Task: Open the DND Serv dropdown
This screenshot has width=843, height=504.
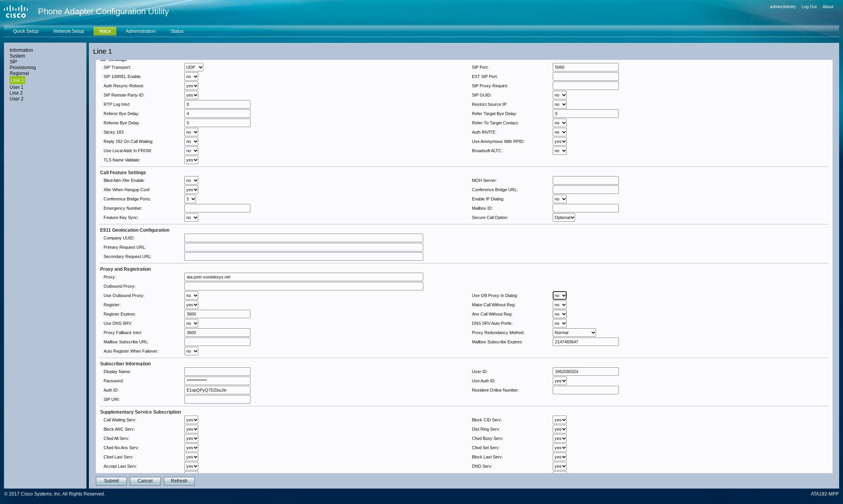Action: tap(560, 466)
